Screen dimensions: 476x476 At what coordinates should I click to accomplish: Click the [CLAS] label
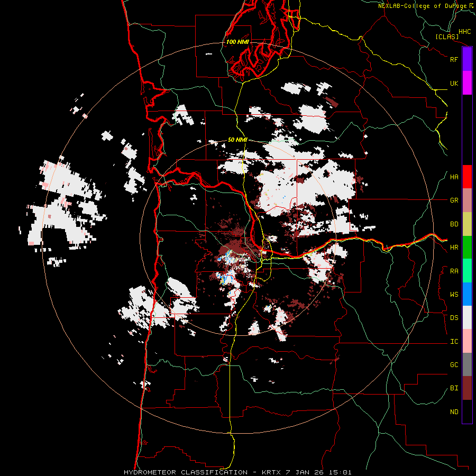click(x=447, y=36)
